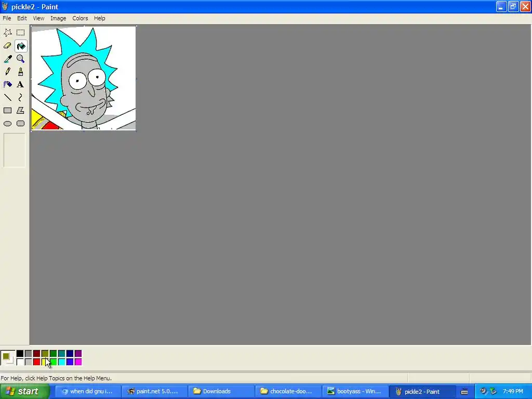Open the Downloads taskbar window
The height and width of the screenshot is (399, 532).
(220, 391)
